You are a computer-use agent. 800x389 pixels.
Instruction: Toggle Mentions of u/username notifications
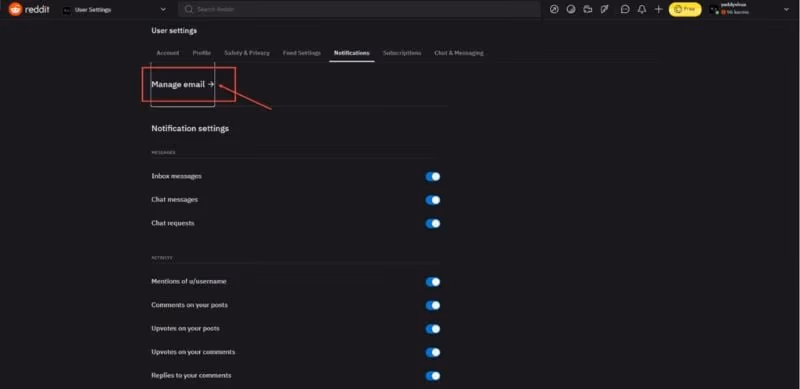pyautogui.click(x=433, y=282)
